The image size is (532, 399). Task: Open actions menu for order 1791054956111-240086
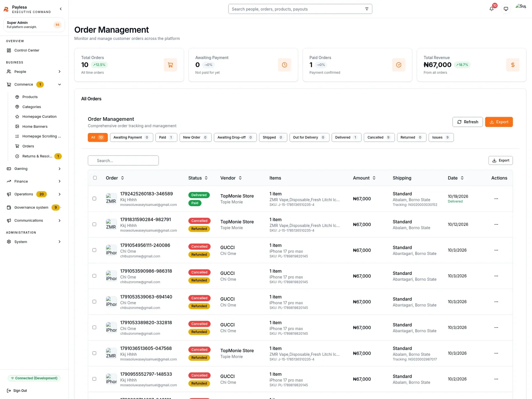tap(496, 250)
